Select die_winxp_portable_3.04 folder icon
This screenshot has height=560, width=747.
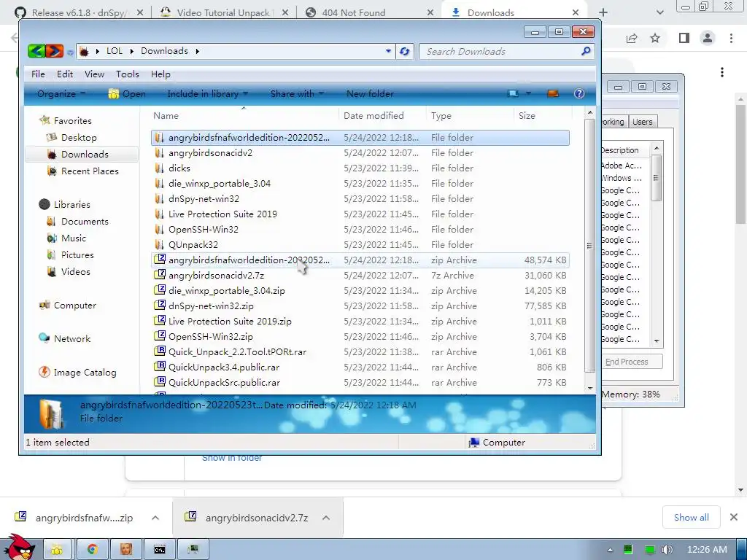click(160, 183)
